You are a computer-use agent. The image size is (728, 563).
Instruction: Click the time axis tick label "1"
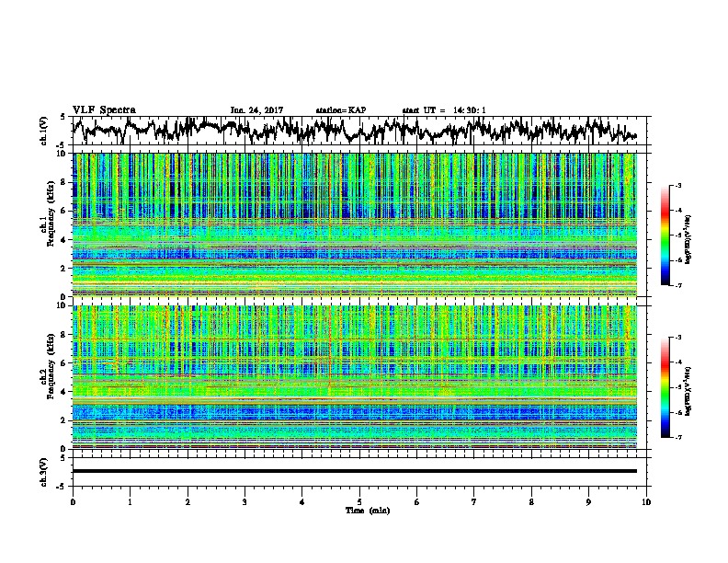[x=130, y=502]
